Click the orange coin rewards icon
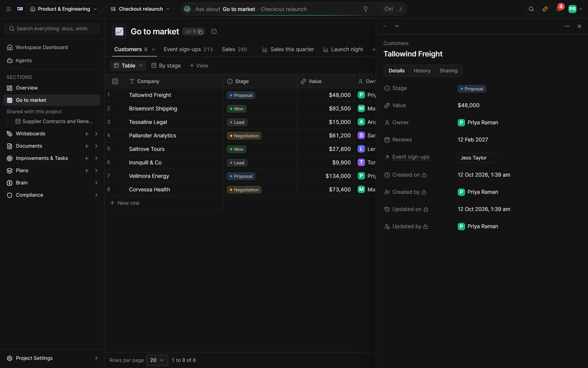 click(x=545, y=9)
